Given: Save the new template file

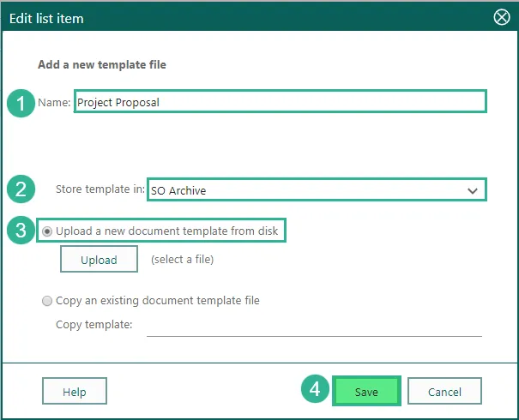Looking at the screenshot, I should [x=366, y=392].
